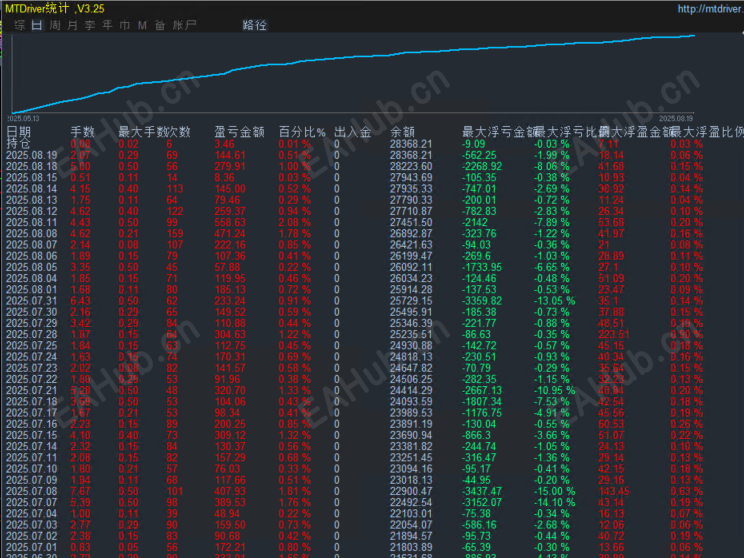This screenshot has width=744, height=558.
Task: Open the 备 notes tab
Action: click(160, 25)
